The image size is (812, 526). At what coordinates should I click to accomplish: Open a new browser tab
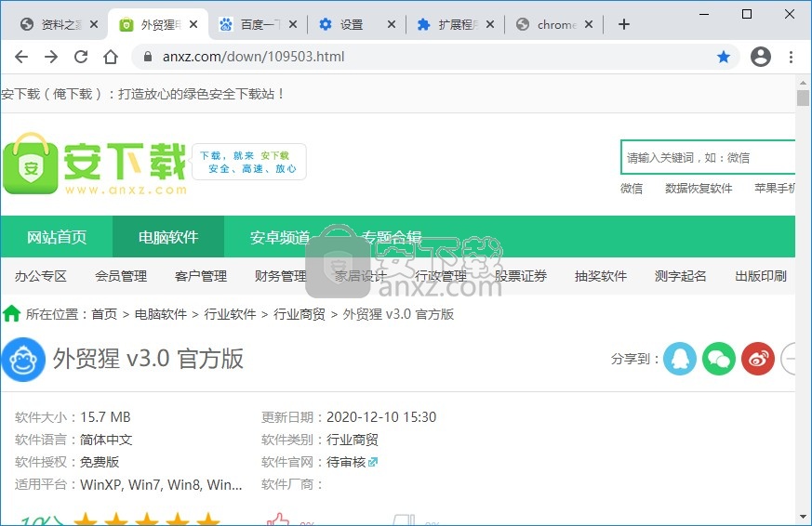(624, 24)
